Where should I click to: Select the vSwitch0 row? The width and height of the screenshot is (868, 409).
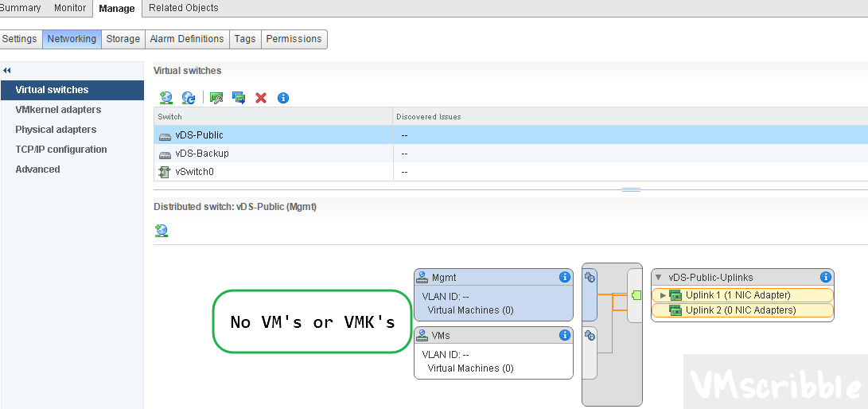tap(196, 172)
